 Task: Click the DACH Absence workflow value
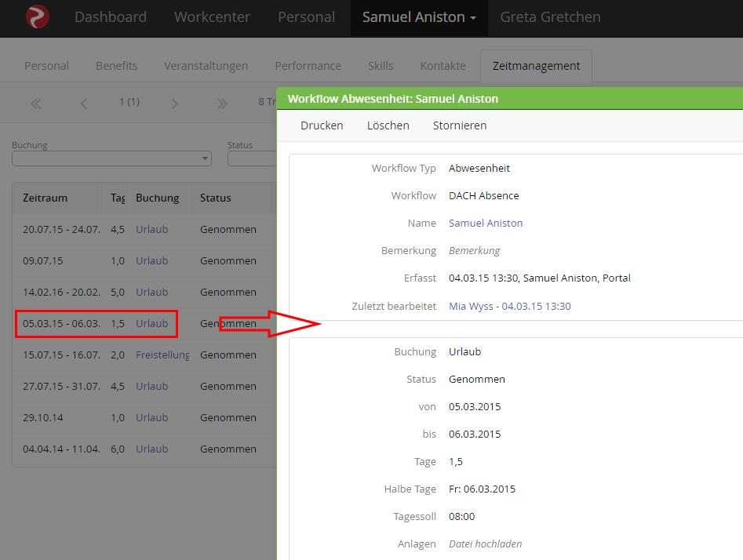pos(484,195)
